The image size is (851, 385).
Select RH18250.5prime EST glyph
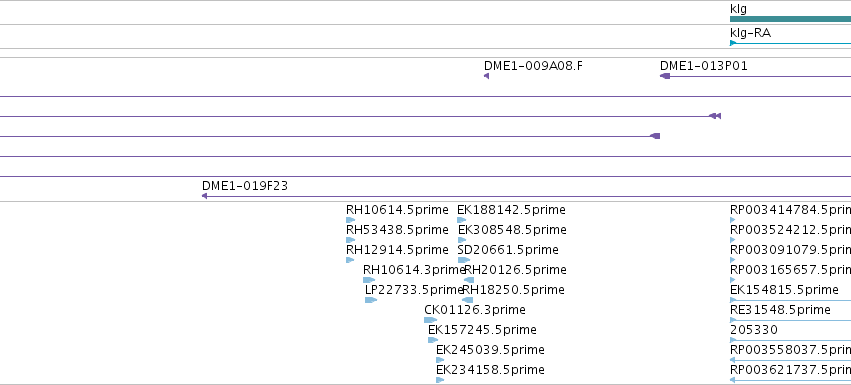(467, 300)
